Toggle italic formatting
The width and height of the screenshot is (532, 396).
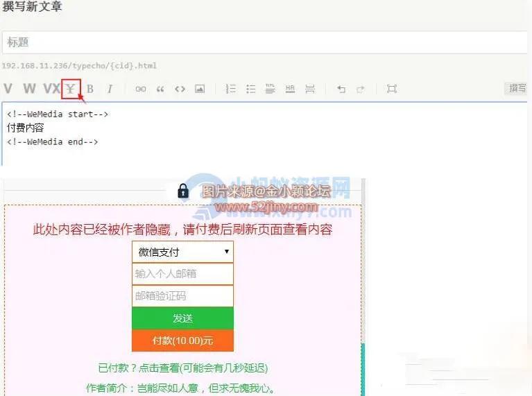[110, 89]
